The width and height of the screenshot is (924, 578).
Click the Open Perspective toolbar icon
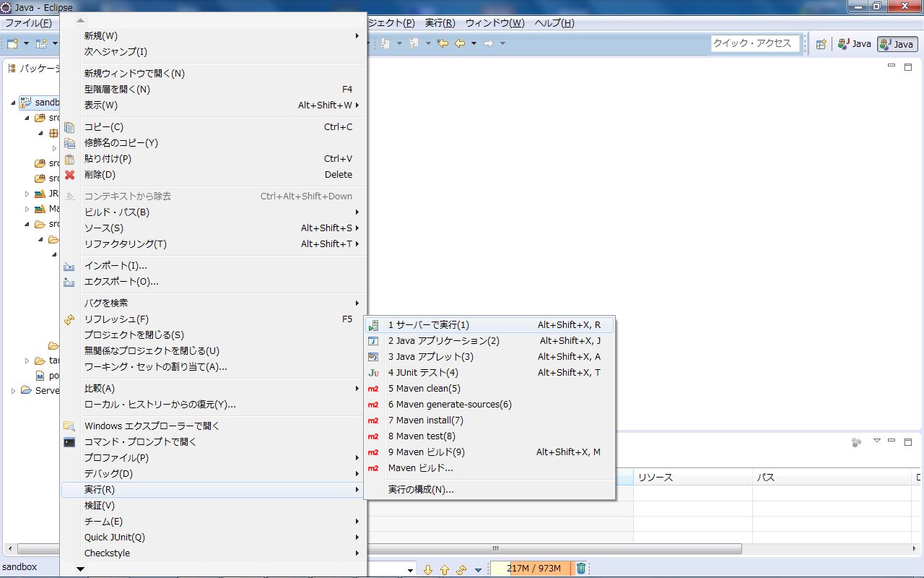pyautogui.click(x=821, y=44)
